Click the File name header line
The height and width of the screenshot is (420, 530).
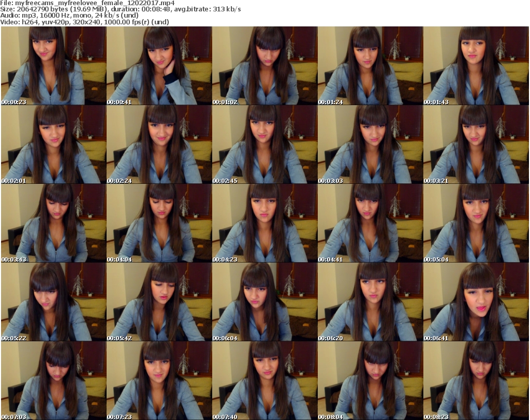point(87,3)
